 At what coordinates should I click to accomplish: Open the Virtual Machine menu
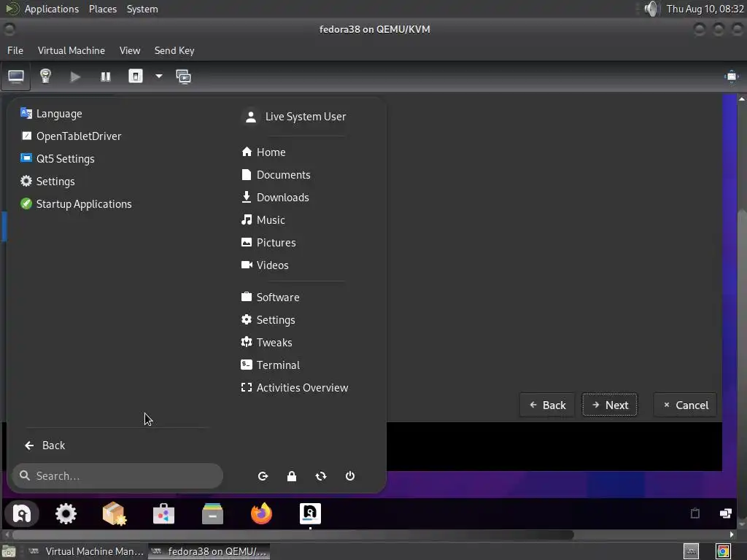(x=71, y=50)
